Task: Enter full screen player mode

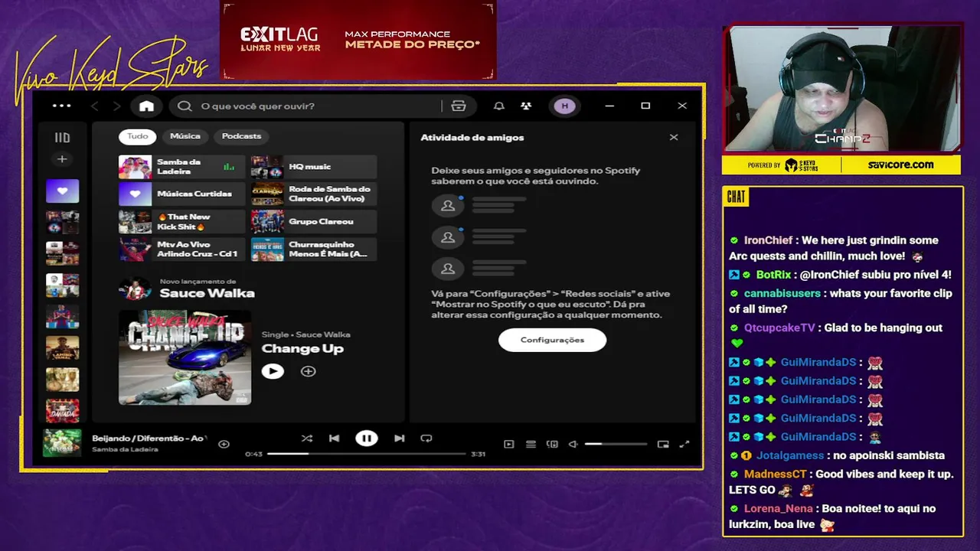Action: click(x=684, y=444)
